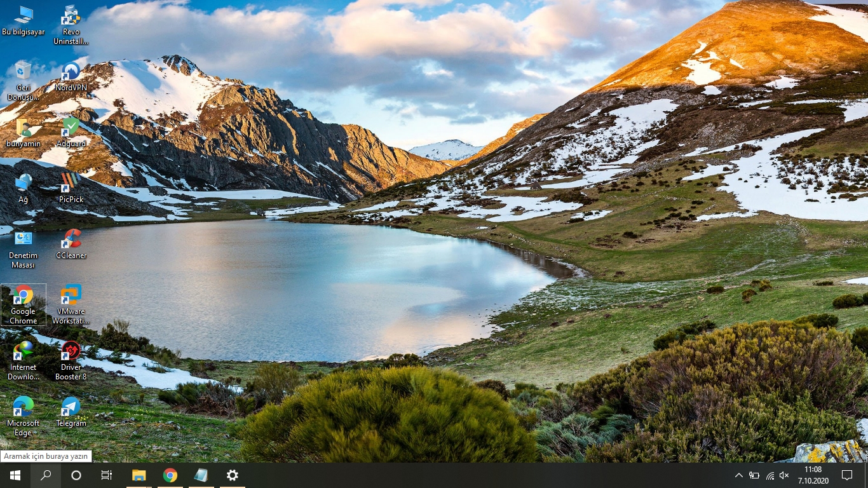The height and width of the screenshot is (488, 868).
Task: Expand hidden system tray icons
Action: 739,475
